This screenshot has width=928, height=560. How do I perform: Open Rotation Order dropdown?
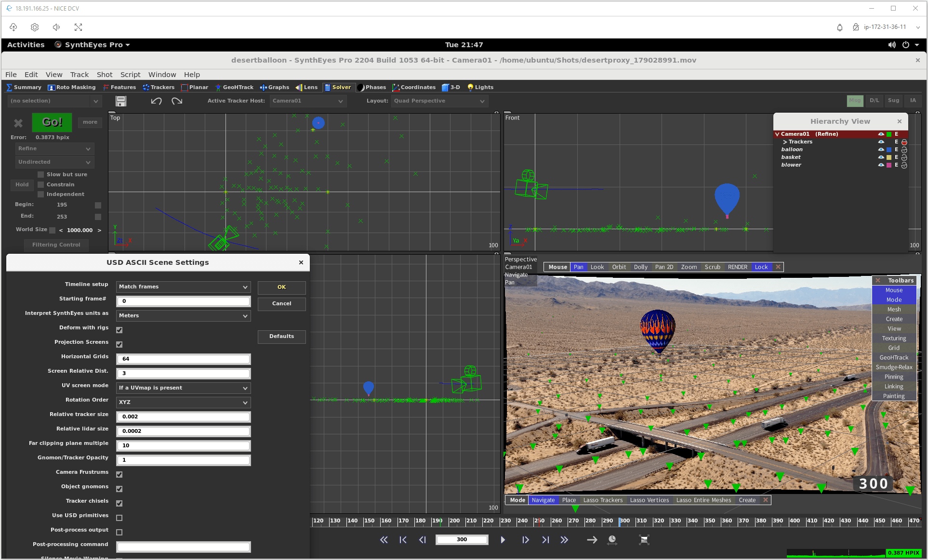[x=184, y=402]
